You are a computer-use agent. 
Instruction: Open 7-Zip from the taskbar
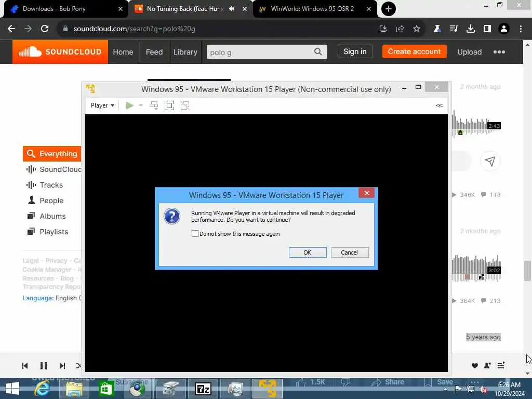click(203, 389)
